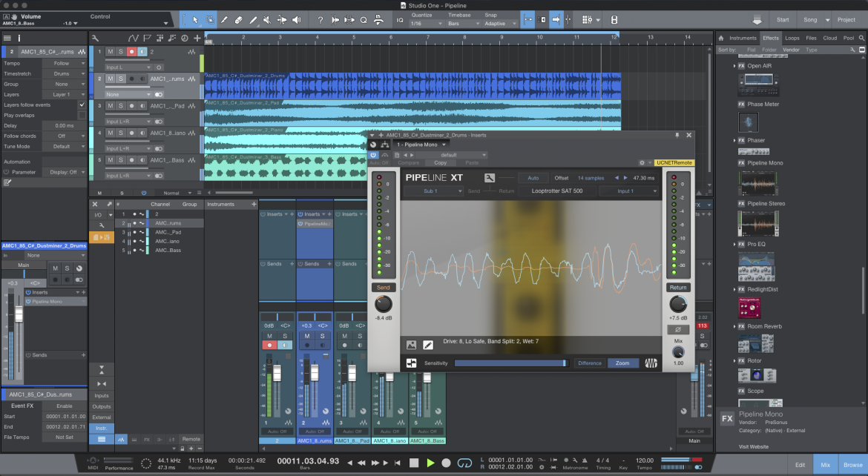Viewport: 868px width, 476px height.
Task: Switch to the Loops browser tab
Action: pos(792,39)
